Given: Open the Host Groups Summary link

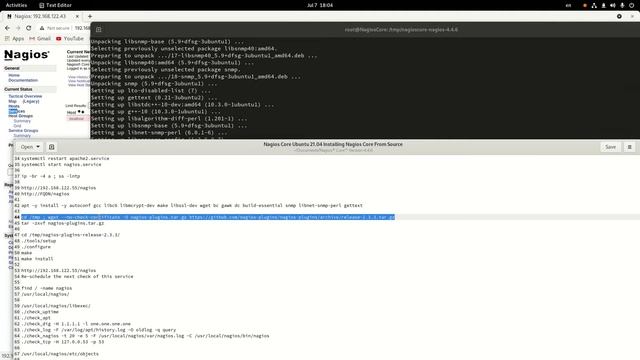Looking at the screenshot, I should click(22, 121).
